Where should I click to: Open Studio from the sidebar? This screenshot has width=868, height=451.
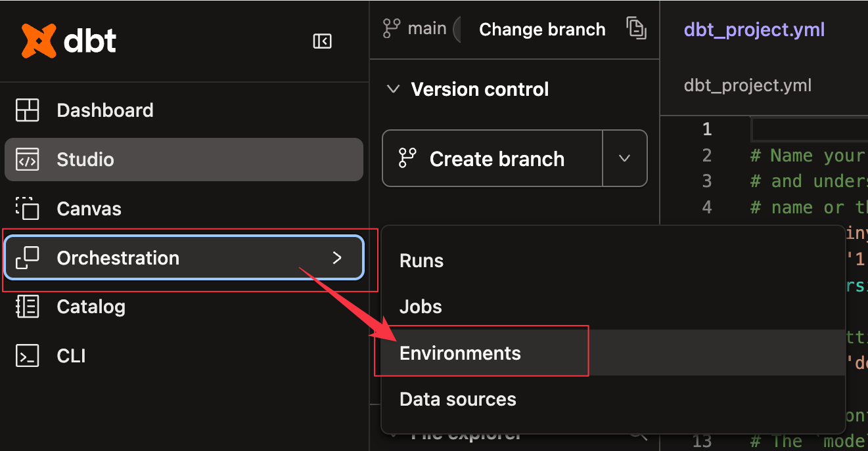tap(184, 160)
